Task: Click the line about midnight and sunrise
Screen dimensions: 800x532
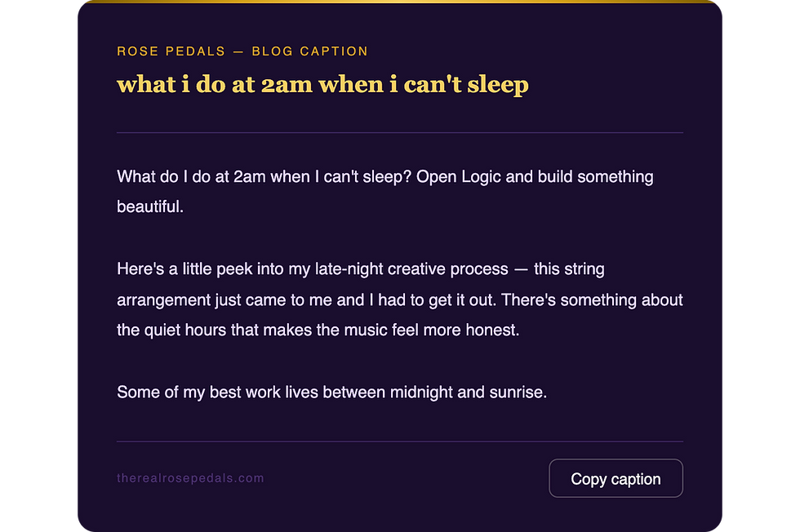Action: [x=332, y=392]
